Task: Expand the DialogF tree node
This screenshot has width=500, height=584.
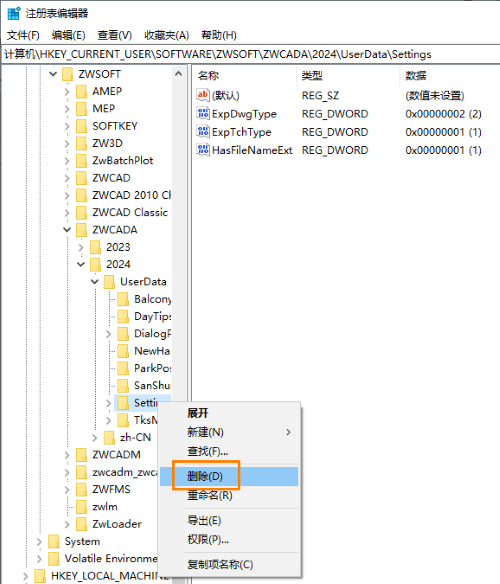Action: coord(108,334)
